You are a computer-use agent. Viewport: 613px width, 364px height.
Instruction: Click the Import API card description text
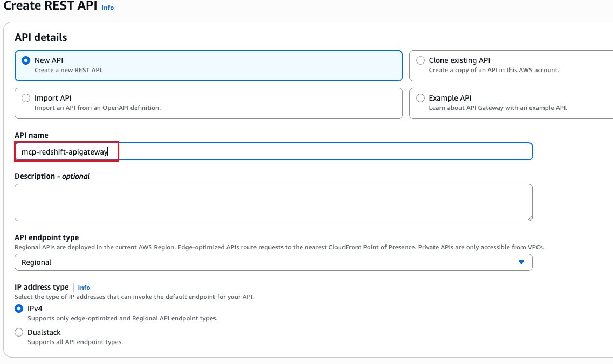98,108
